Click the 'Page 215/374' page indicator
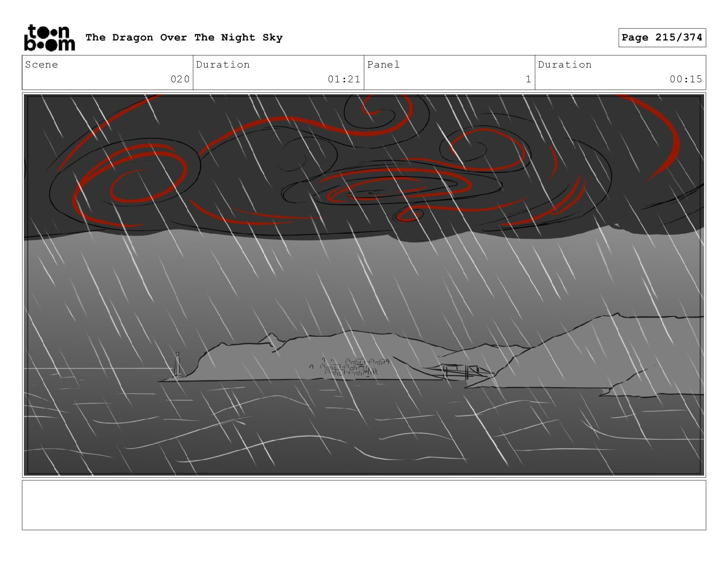This screenshot has width=728, height=563. click(x=662, y=38)
